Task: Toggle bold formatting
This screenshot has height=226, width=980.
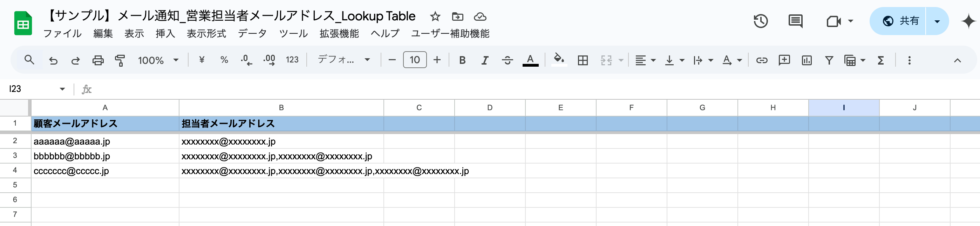Action: (x=462, y=60)
